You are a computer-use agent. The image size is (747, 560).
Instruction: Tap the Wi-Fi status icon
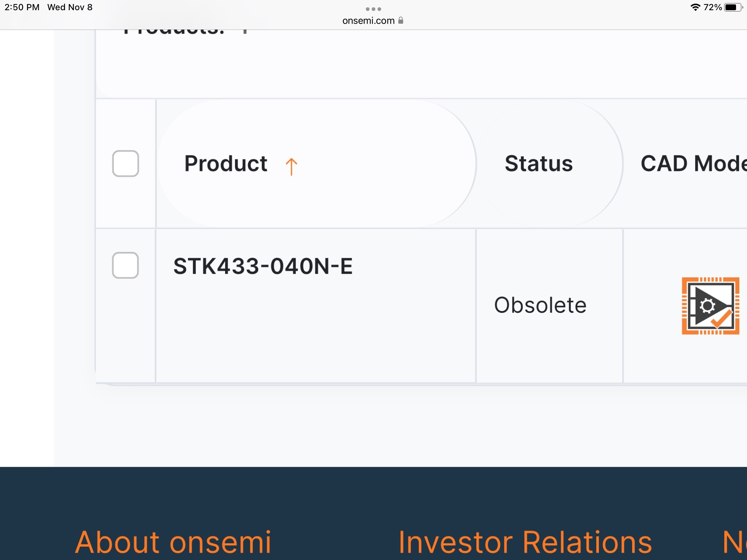[x=695, y=7]
